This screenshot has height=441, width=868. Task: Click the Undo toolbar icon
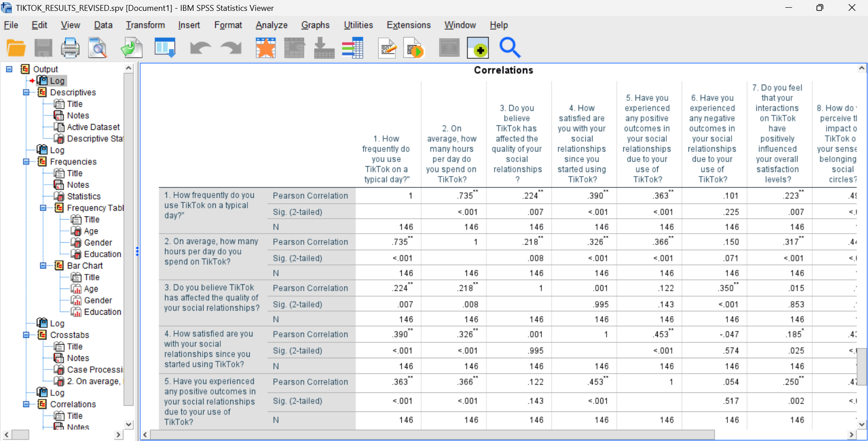(x=200, y=48)
